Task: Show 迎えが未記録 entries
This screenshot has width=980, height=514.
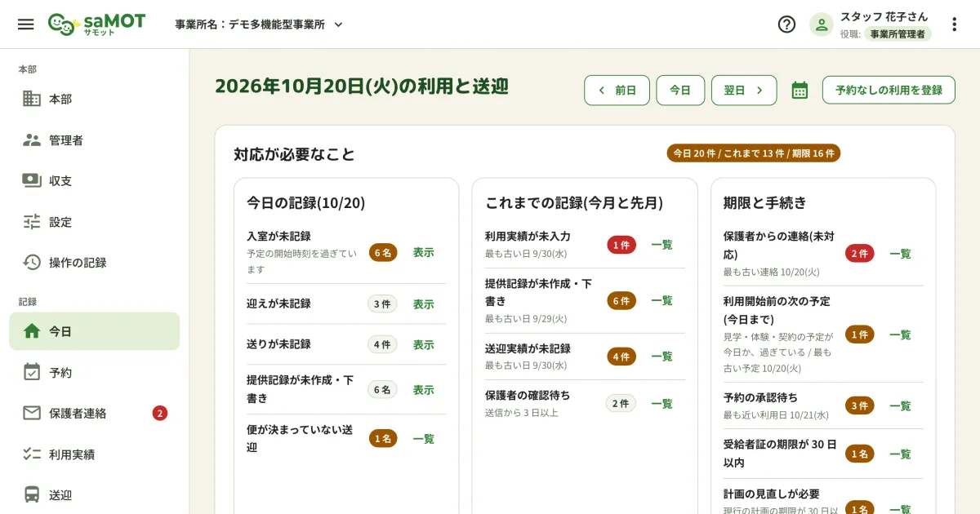Action: [423, 304]
